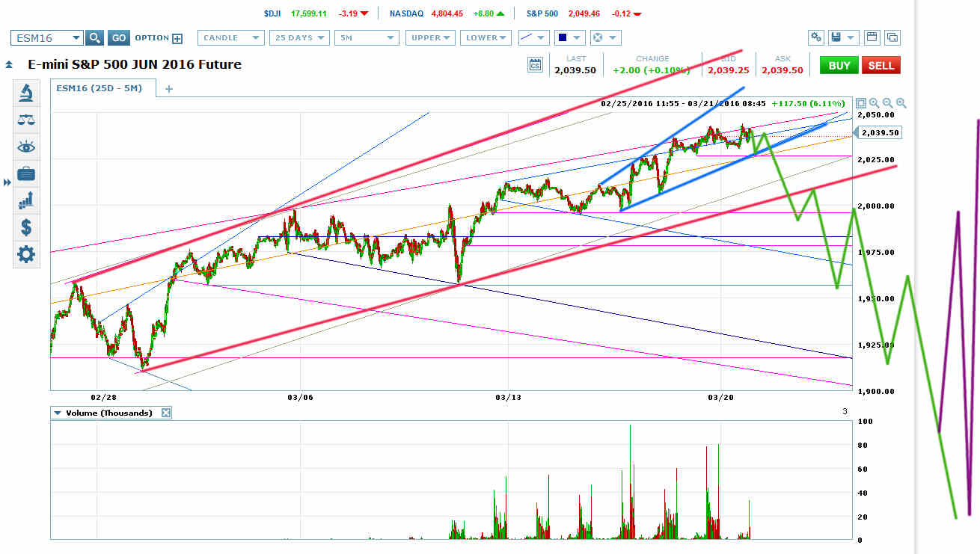
Task: Open the CANDLE chart type dropdown
Action: 231,37
